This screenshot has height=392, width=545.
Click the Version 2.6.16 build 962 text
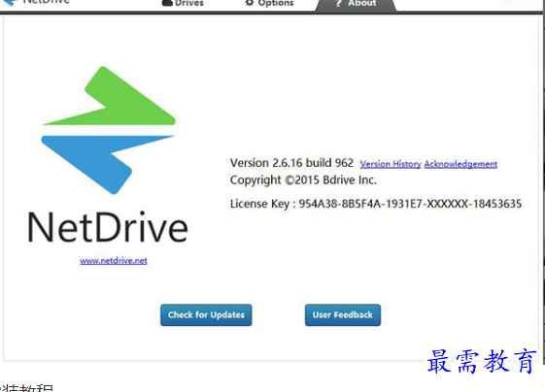point(291,163)
